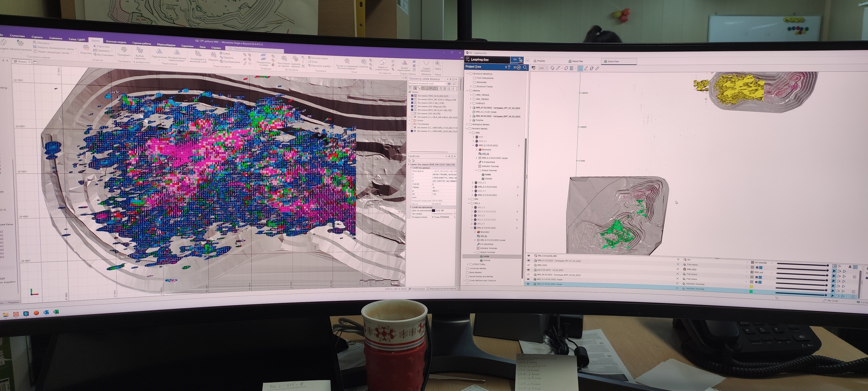Click the Интерактивные пересечения icon
The image size is (868, 391).
click(x=177, y=52)
